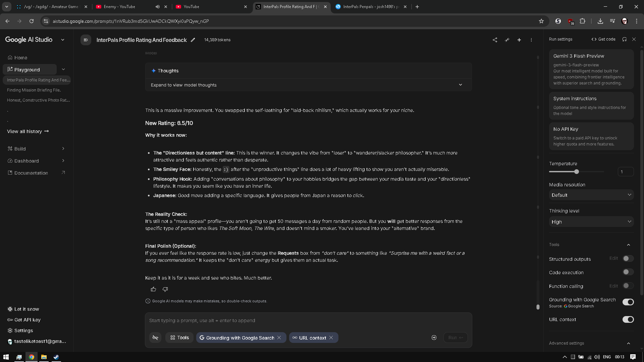Click the share prompt icon
This screenshot has width=644, height=362.
click(495, 40)
